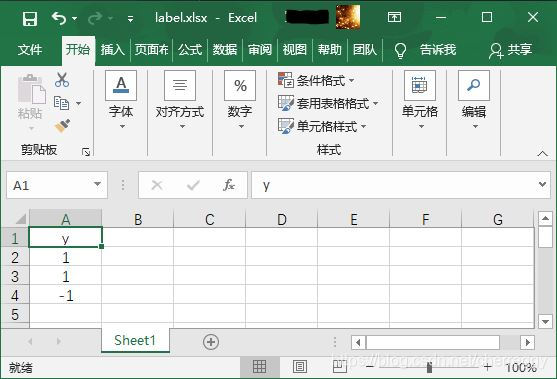Viewport: 557px width, 379px height.
Task: Open the Ribbon Display Options icon
Action: [x=394, y=17]
